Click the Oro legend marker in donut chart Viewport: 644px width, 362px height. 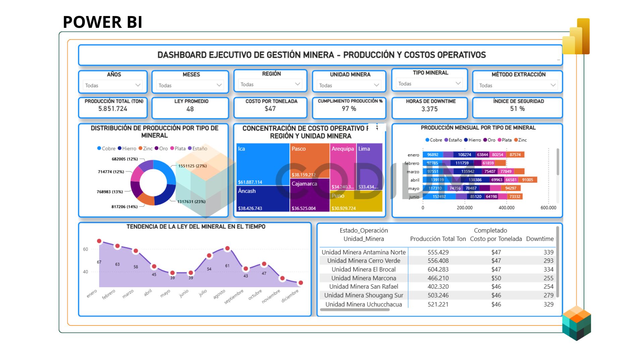click(x=156, y=148)
